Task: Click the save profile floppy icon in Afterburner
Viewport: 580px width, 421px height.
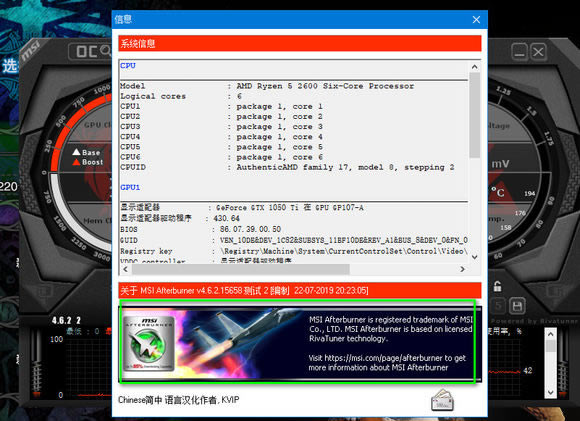Action: pyautogui.click(x=517, y=306)
